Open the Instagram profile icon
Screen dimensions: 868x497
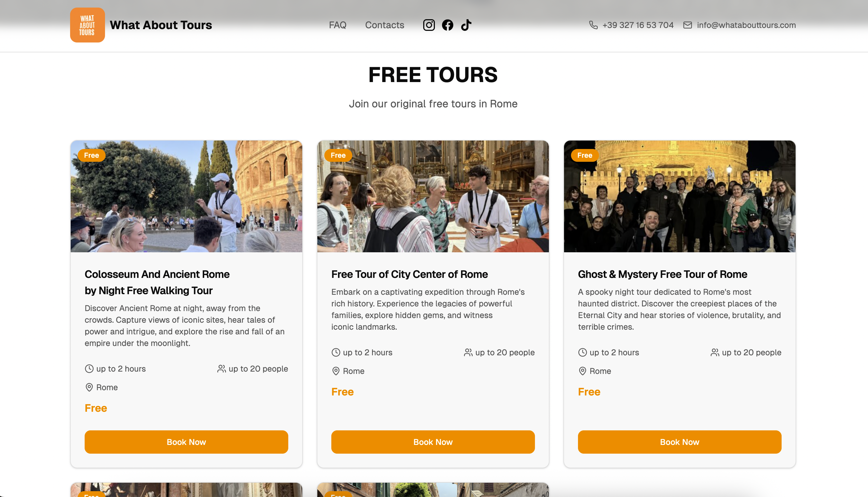tap(429, 25)
